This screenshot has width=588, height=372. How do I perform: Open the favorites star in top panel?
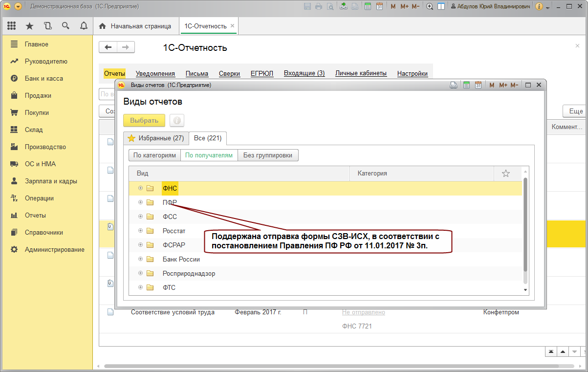(x=29, y=26)
